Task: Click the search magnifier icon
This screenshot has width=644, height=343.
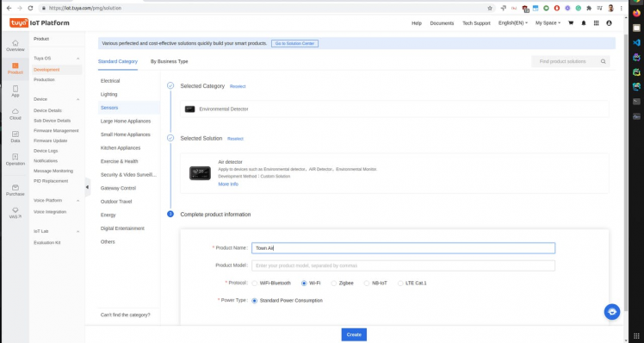Action: pyautogui.click(x=603, y=61)
